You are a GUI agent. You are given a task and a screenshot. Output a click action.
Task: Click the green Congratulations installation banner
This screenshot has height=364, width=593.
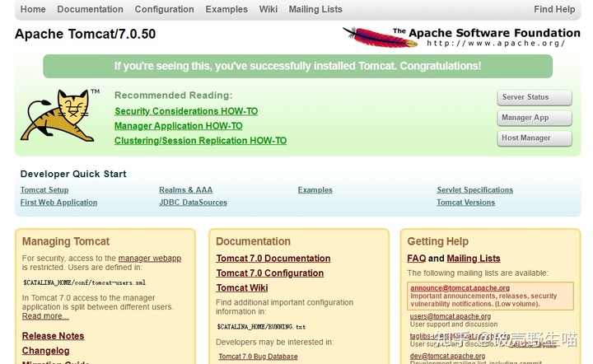click(297, 66)
